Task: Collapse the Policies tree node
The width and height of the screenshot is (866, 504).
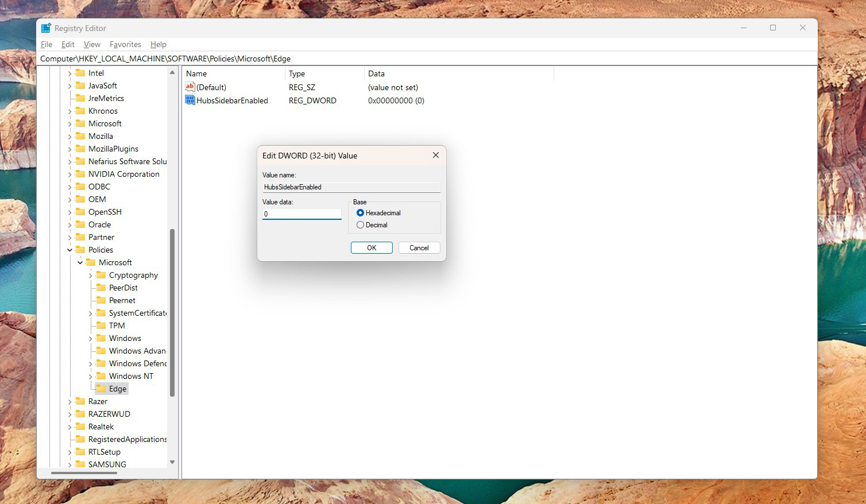Action: pyautogui.click(x=70, y=250)
